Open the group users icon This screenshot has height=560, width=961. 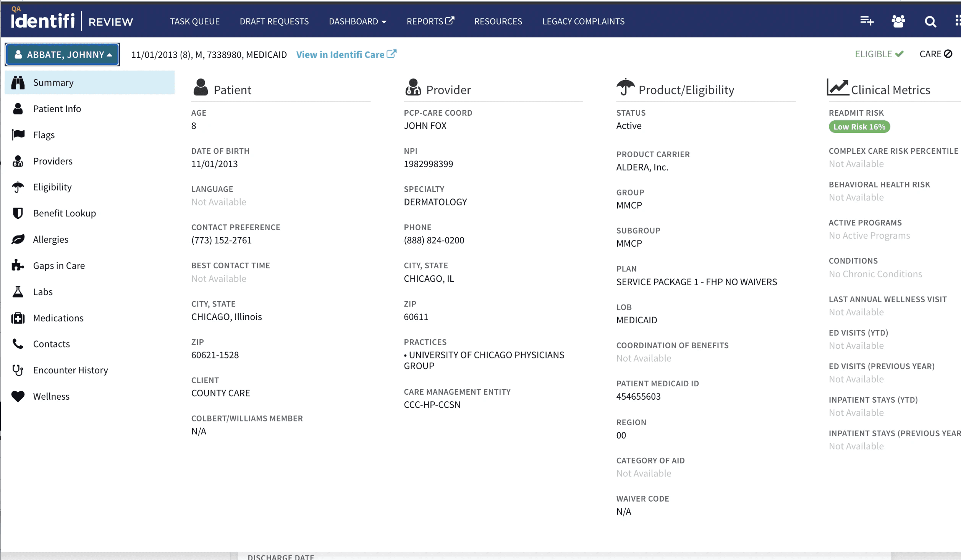[x=898, y=21]
